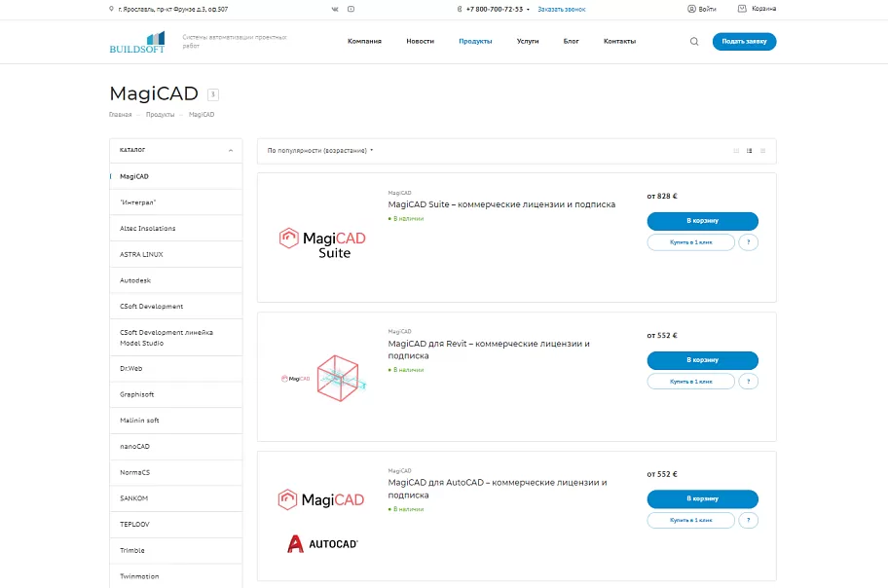
Task: Click the Подать заявку button
Action: [744, 41]
